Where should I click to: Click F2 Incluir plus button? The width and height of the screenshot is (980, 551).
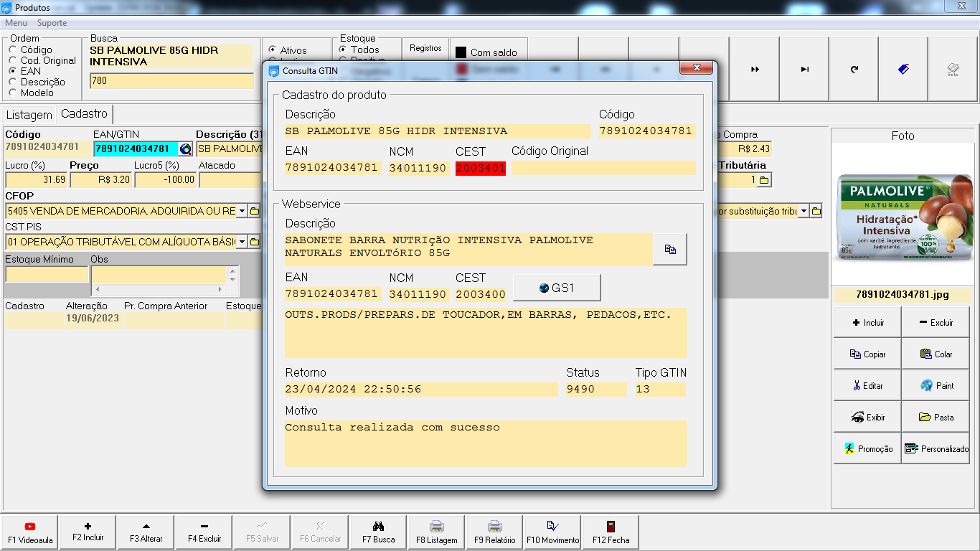[88, 532]
